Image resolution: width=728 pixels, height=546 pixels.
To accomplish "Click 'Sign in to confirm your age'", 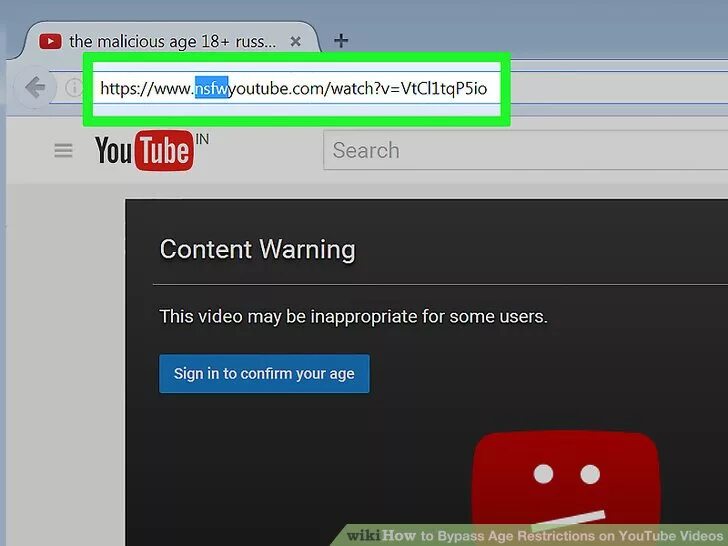I will point(264,374).
